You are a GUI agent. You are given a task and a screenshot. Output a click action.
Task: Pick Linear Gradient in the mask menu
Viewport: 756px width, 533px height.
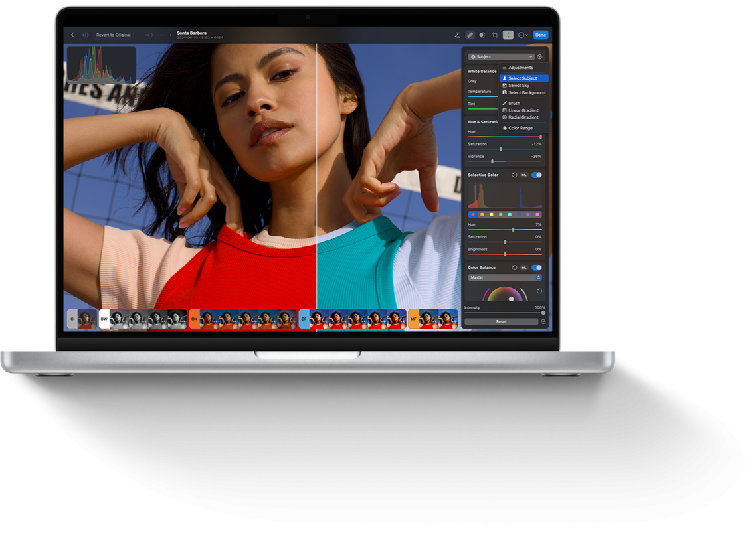point(523,110)
